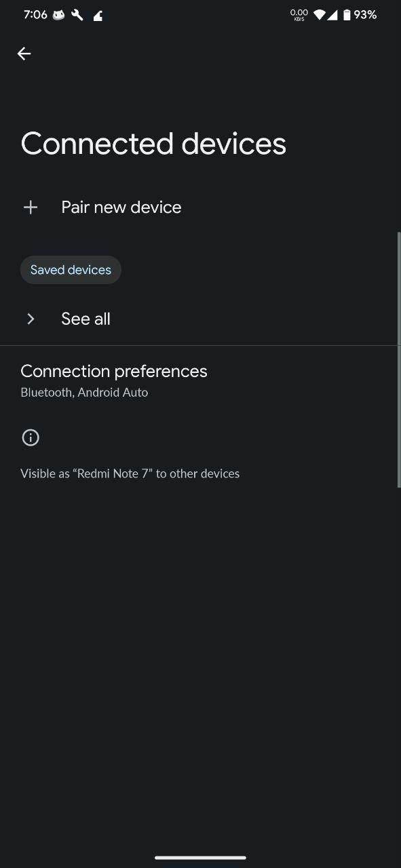The image size is (401, 868).
Task: Tap the bottom navigation gesture handle
Action: click(200, 858)
